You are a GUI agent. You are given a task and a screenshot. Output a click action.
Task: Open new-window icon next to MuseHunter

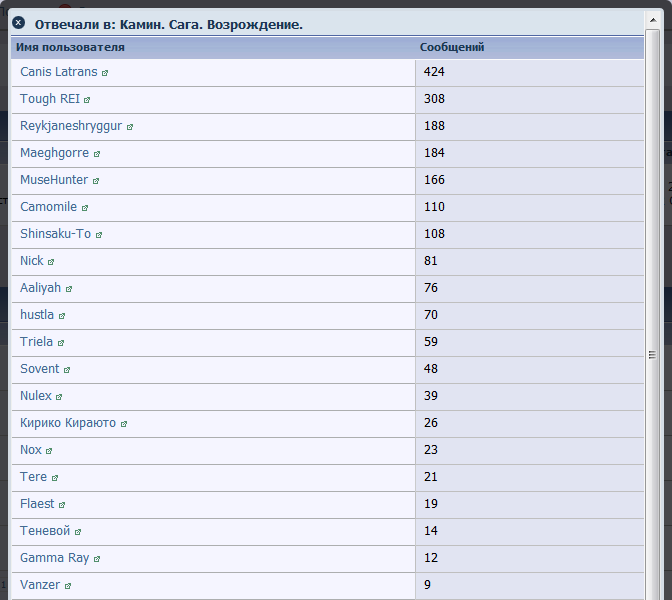tap(96, 181)
